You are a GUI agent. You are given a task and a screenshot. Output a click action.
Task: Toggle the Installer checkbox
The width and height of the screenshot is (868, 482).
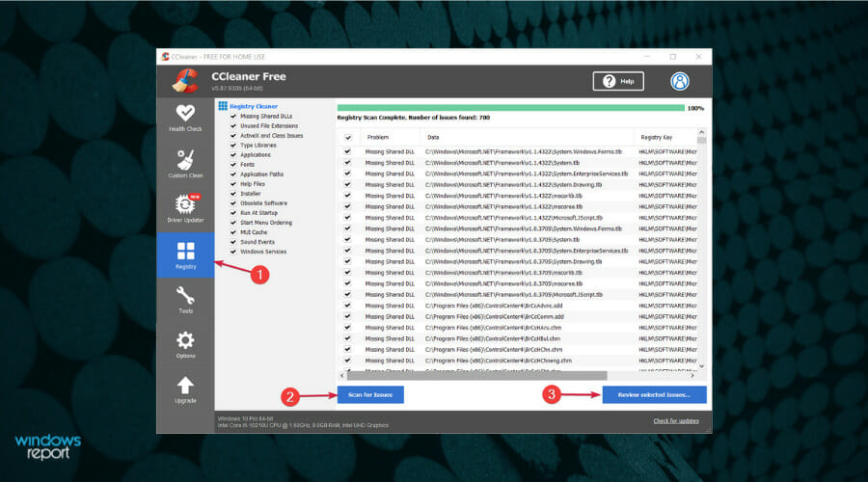233,194
